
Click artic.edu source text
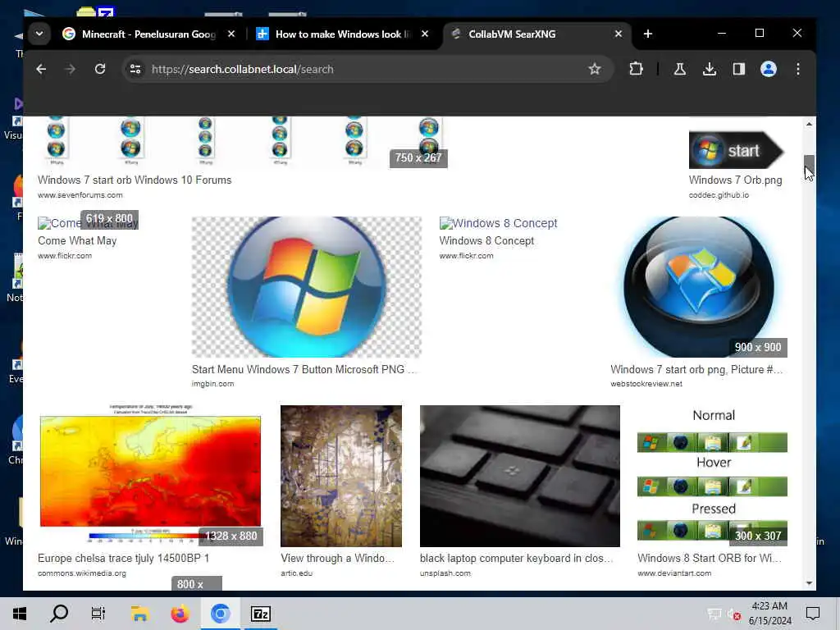pos(296,573)
